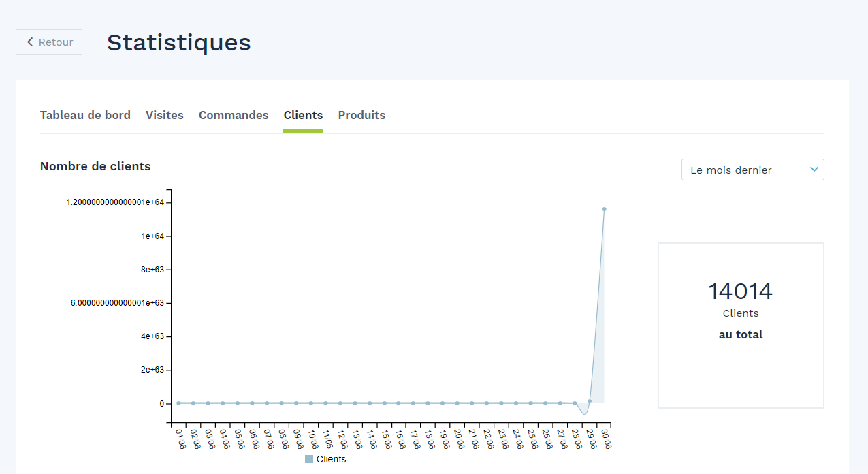
Task: Click the 6.000000000000001e+63 axis label
Action: 118,302
